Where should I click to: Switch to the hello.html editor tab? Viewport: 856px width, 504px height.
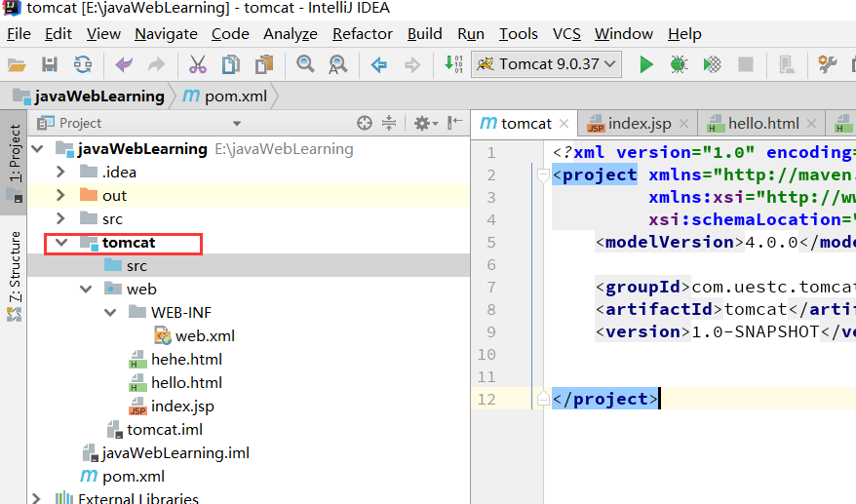[x=763, y=124]
